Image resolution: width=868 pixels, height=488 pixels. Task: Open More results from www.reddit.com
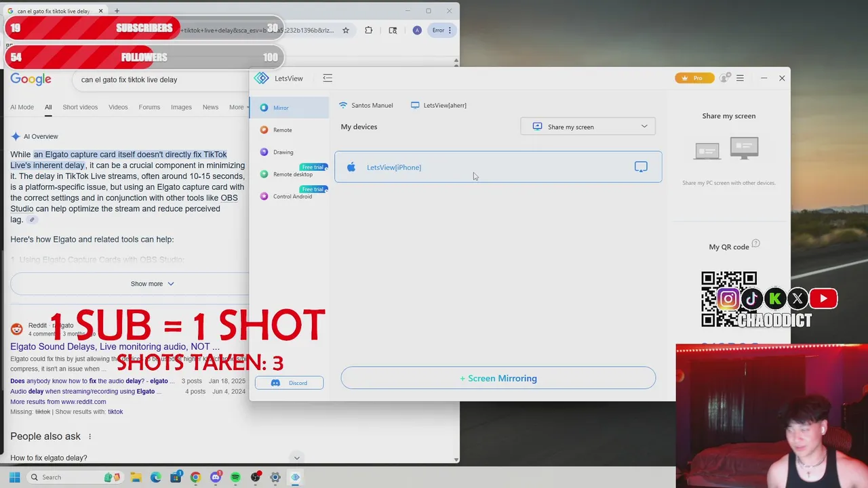[58, 401]
